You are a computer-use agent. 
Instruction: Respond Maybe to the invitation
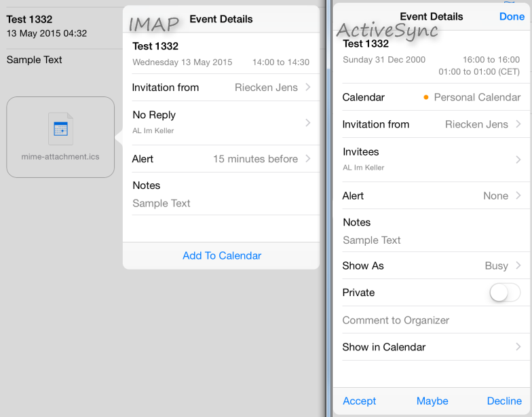[432, 401]
